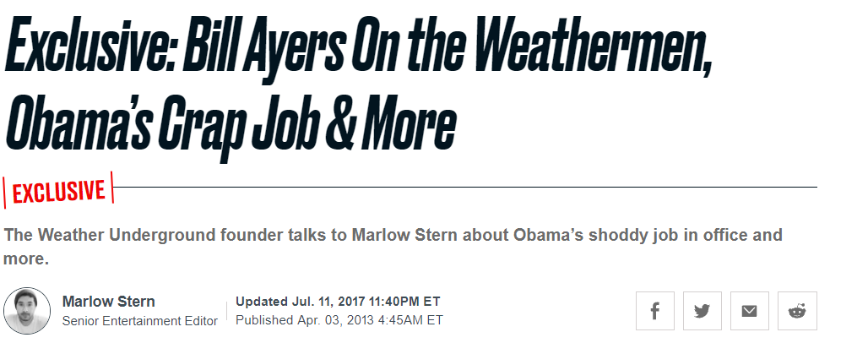Open Marlow Stern's author avatar photo

(27, 311)
